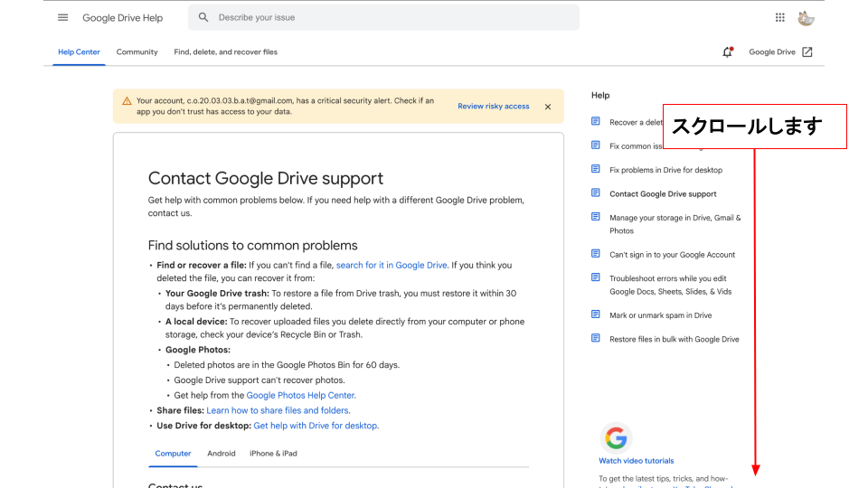
Task: Switch to the Community tab
Action: (137, 52)
